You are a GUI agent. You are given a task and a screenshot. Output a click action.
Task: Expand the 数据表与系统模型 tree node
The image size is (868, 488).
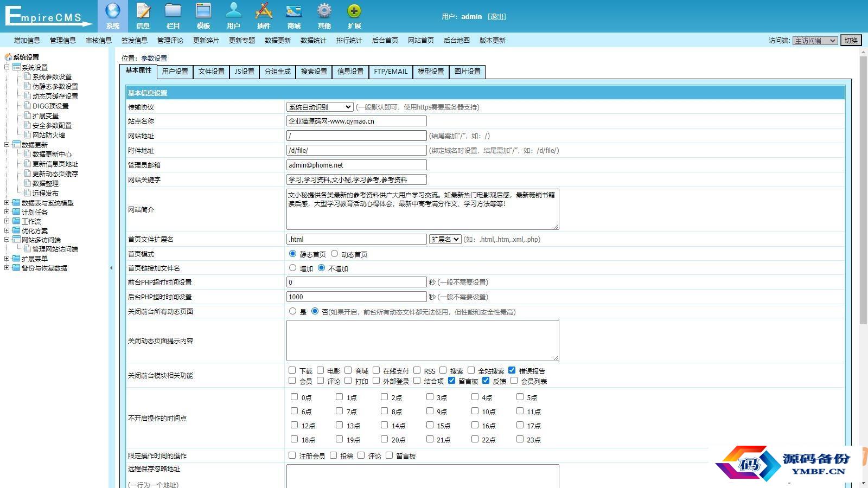click(x=7, y=203)
